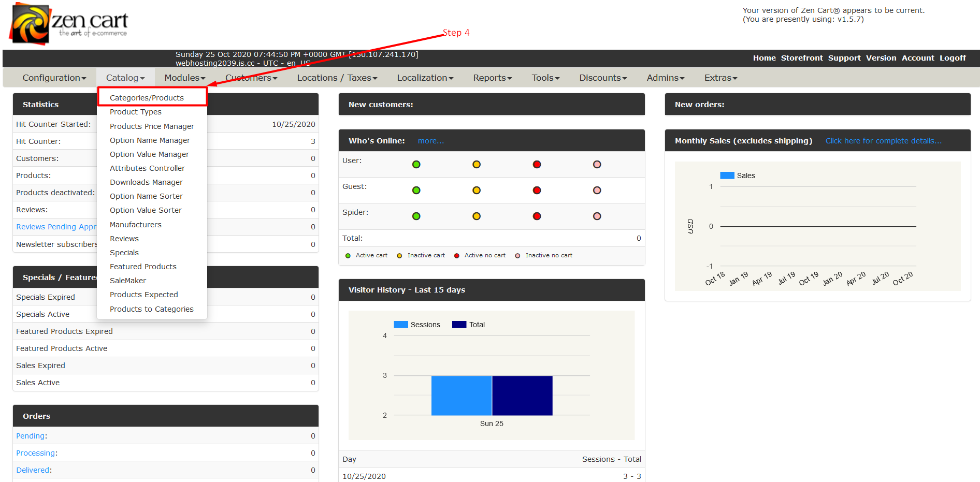Click the Support link
This screenshot has width=980, height=482.
[x=844, y=58]
